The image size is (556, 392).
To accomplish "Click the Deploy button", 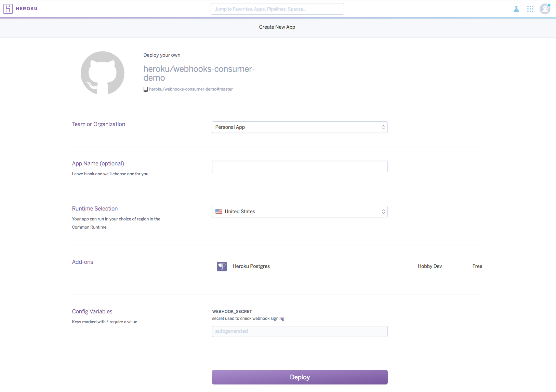I will (300, 377).
